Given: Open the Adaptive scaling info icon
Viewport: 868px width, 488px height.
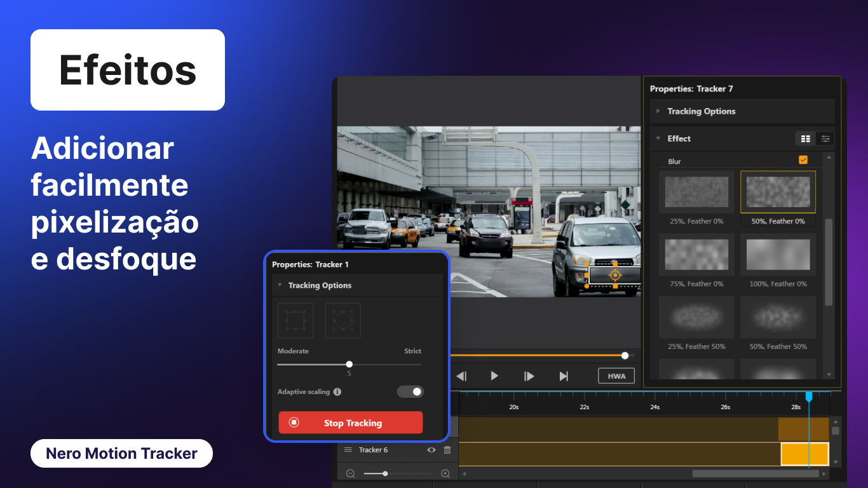Looking at the screenshot, I should [337, 392].
